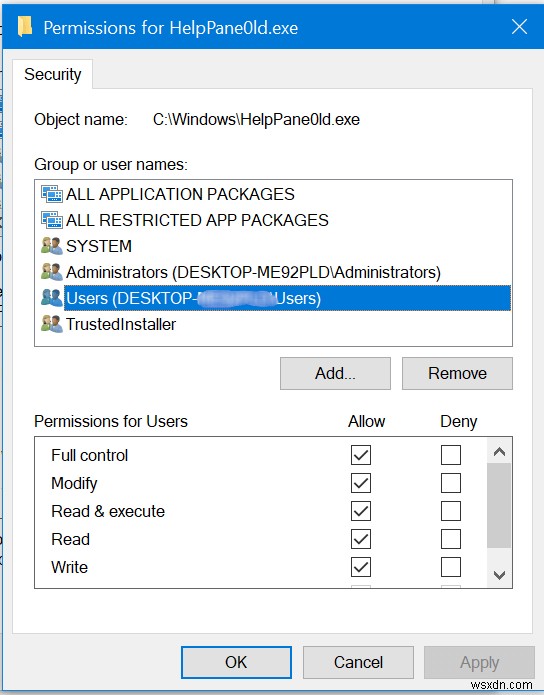Check Deny for Read
The image size is (544, 695).
click(x=451, y=539)
